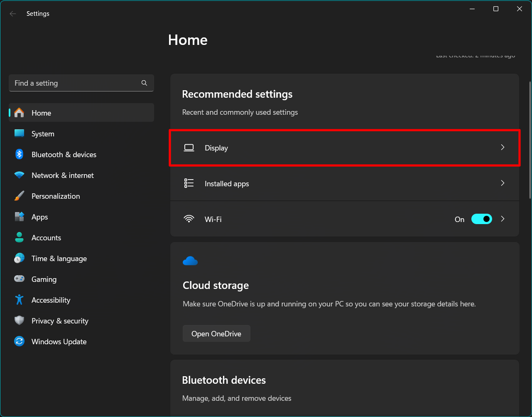Go to Bluetooth & devices label
Screen dimensions: 532x417
coord(64,155)
